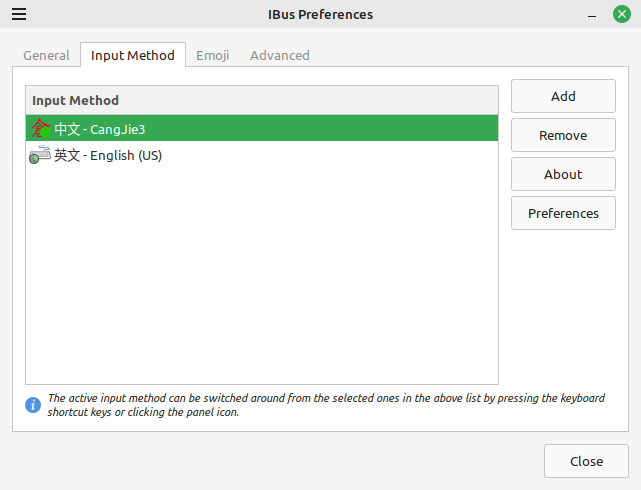
Task: Click the red CangJie3 input method icon
Action: (x=40, y=128)
